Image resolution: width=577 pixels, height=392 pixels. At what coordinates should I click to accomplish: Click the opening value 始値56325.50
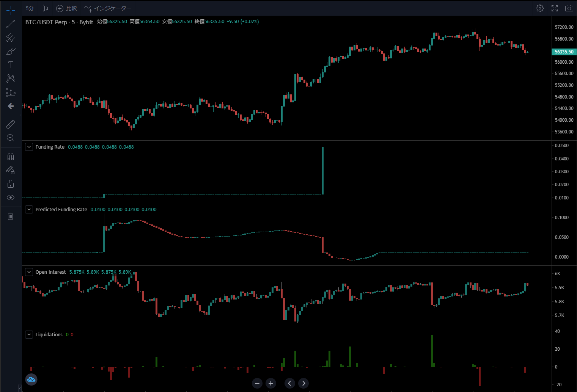(112, 22)
